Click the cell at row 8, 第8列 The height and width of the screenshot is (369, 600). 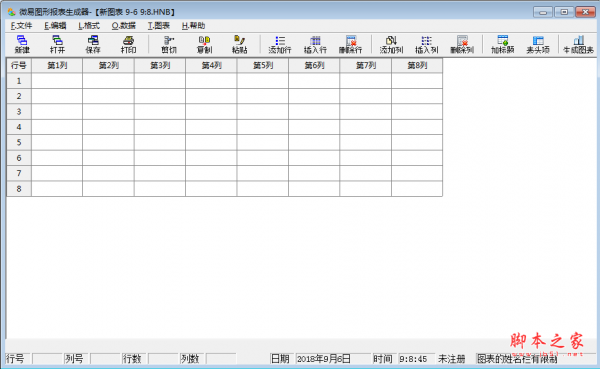417,189
